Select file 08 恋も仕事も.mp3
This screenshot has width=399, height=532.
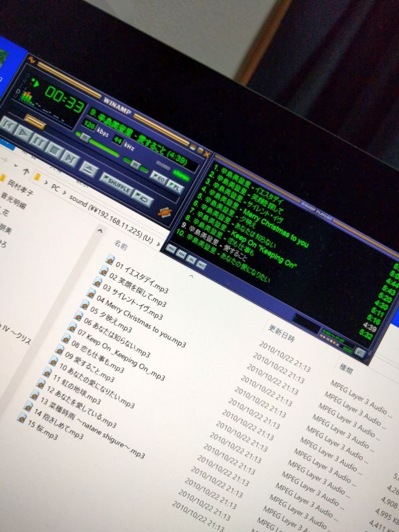[98, 356]
